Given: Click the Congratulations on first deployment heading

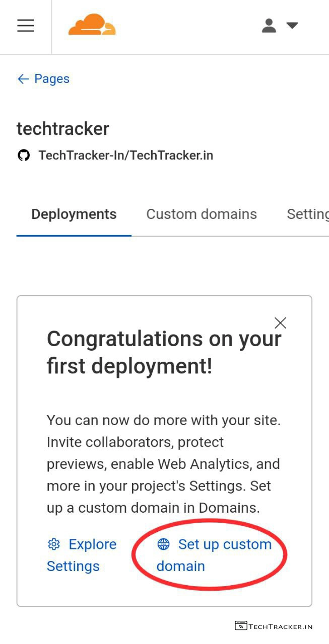Looking at the screenshot, I should pos(164,353).
